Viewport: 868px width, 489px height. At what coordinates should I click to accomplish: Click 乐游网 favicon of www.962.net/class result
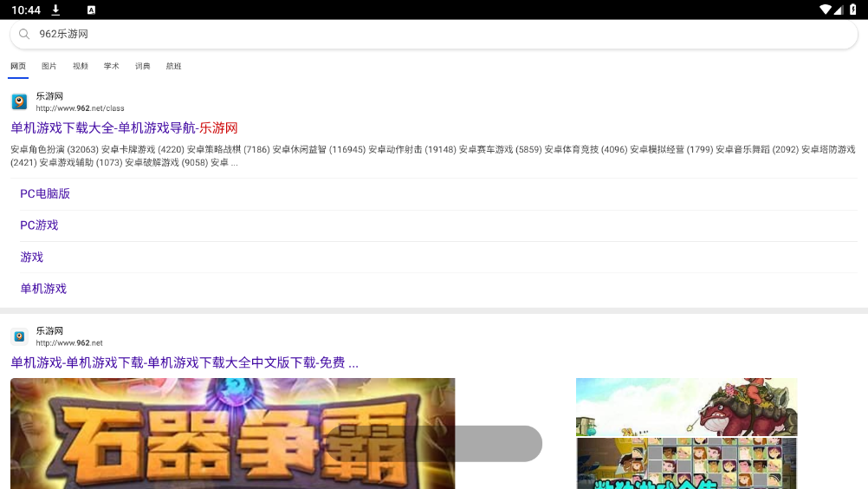19,101
